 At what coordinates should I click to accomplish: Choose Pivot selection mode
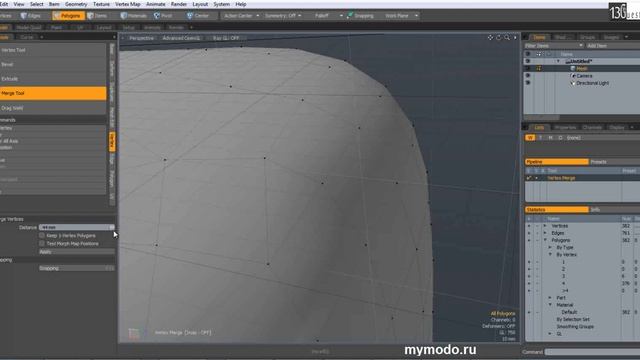tap(163, 16)
